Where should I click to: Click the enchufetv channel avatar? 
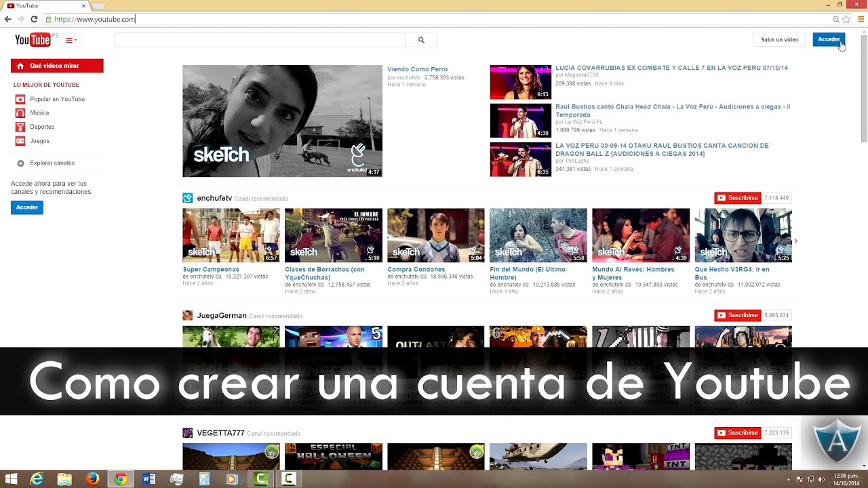pyautogui.click(x=188, y=198)
